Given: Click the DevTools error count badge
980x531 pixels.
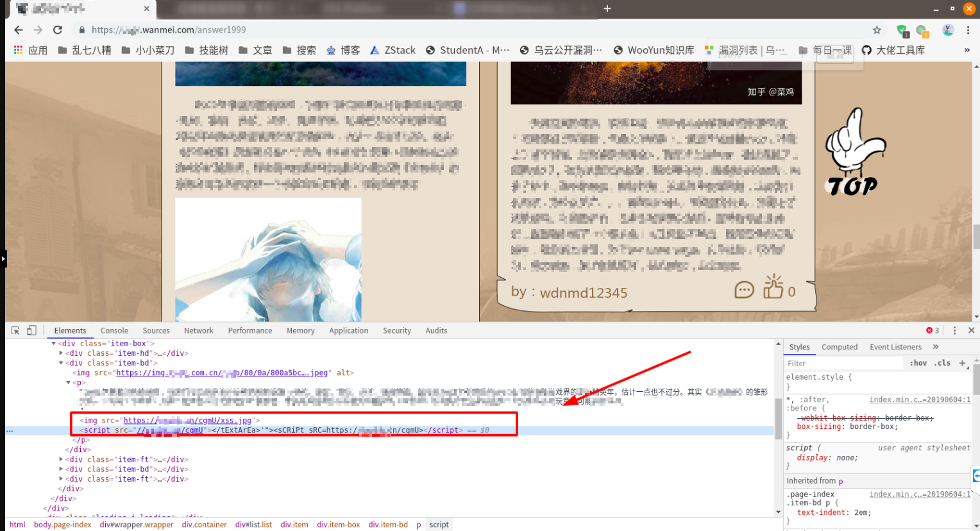Looking at the screenshot, I should pyautogui.click(x=933, y=330).
